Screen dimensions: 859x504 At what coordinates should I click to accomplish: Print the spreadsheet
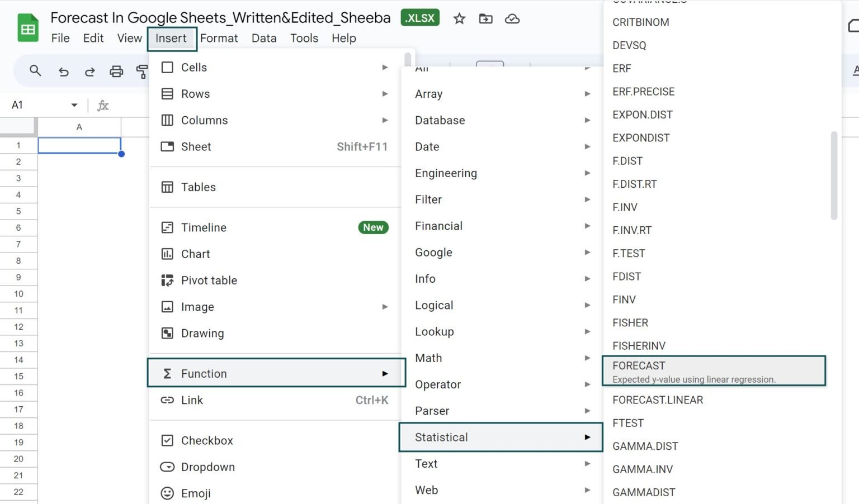pos(116,72)
